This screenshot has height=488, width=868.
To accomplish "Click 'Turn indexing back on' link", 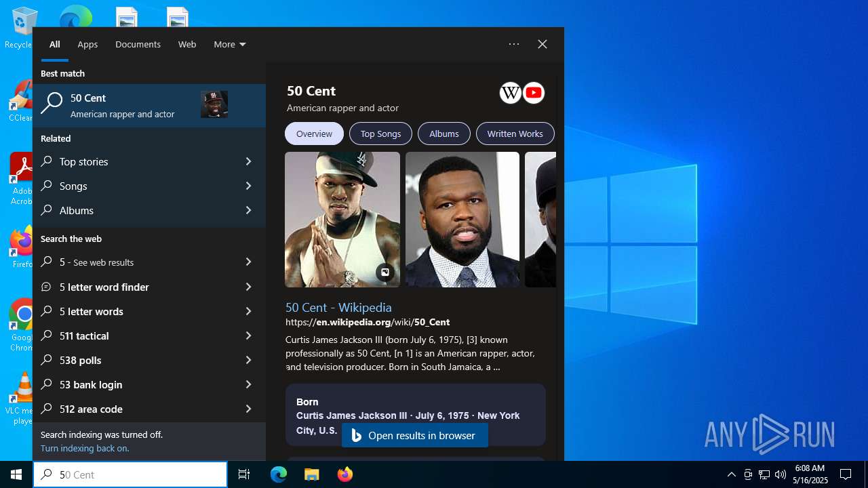I will [x=85, y=448].
